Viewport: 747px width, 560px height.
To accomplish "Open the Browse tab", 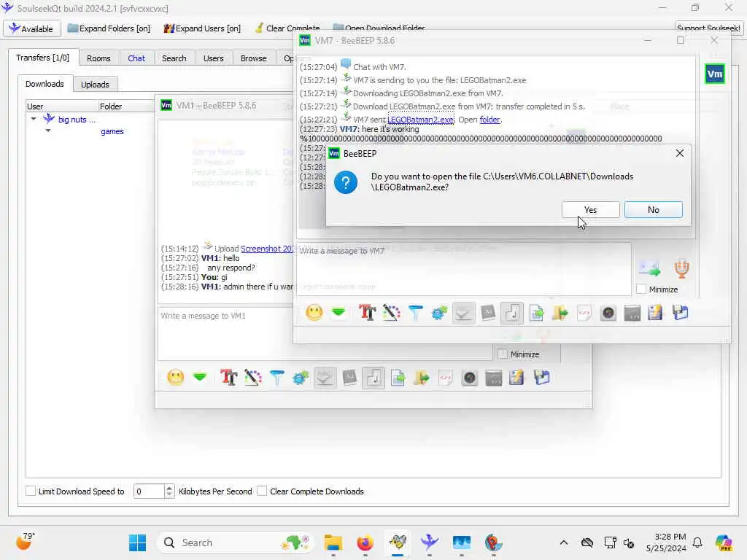I will [x=253, y=58].
